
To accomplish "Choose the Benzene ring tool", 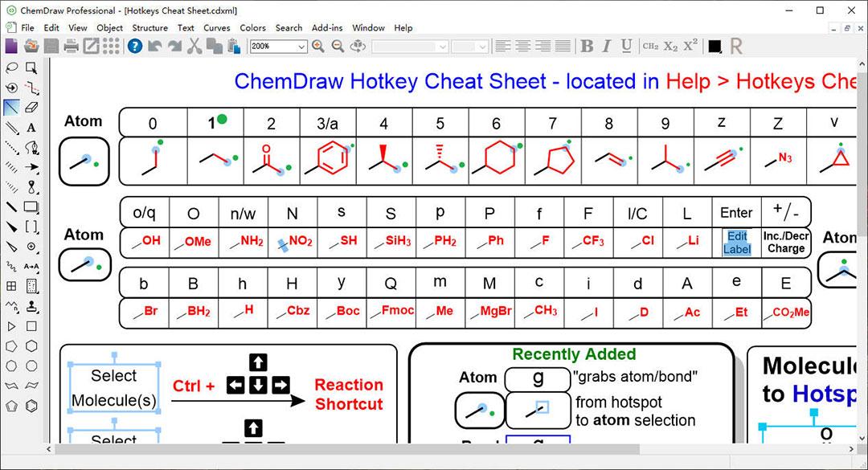I will (x=31, y=406).
